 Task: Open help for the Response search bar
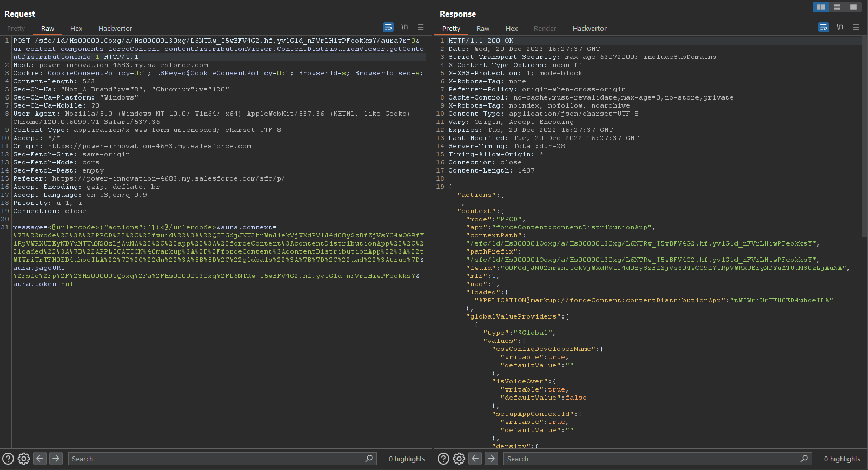coord(443,459)
